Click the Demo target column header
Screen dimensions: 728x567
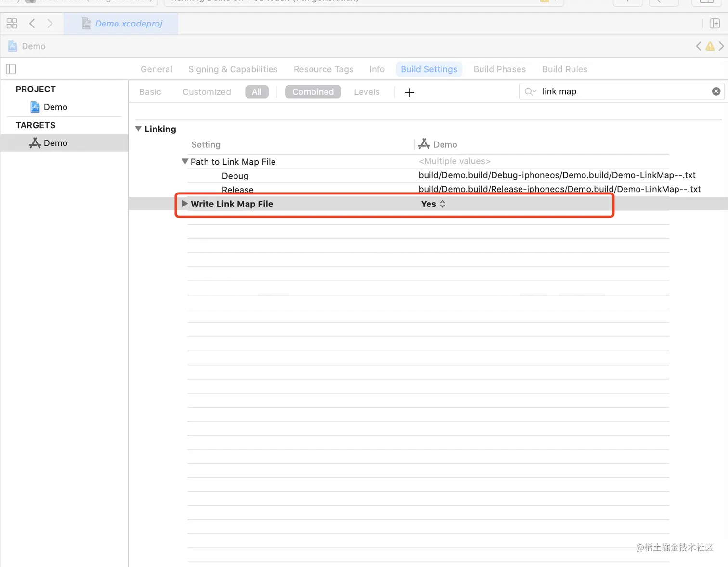[x=438, y=144]
